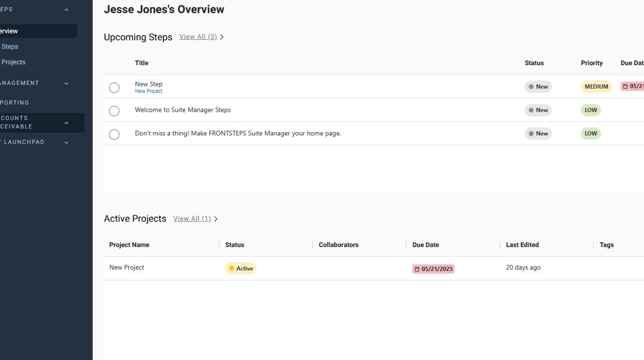Click the calendar icon in the New Step due date
Screen dimensions: 644x360
(x=625, y=87)
